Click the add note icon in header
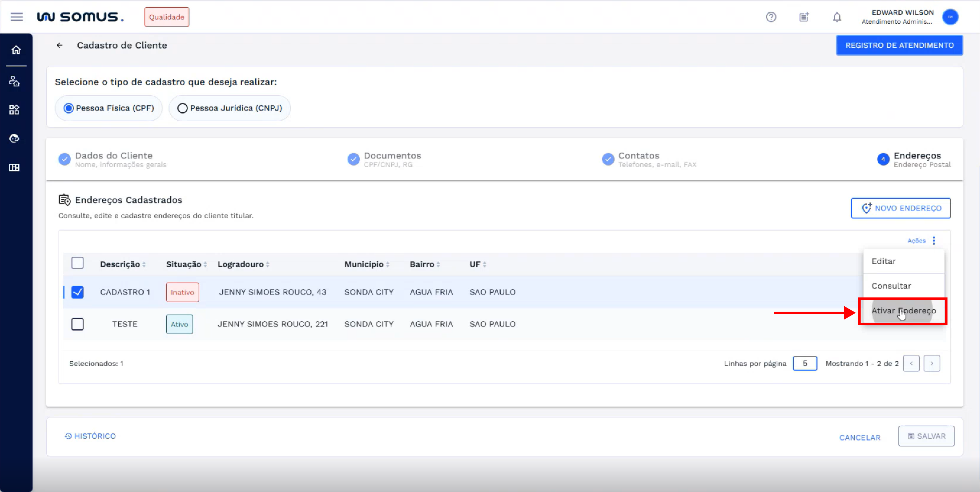The width and height of the screenshot is (980, 492). point(804,17)
